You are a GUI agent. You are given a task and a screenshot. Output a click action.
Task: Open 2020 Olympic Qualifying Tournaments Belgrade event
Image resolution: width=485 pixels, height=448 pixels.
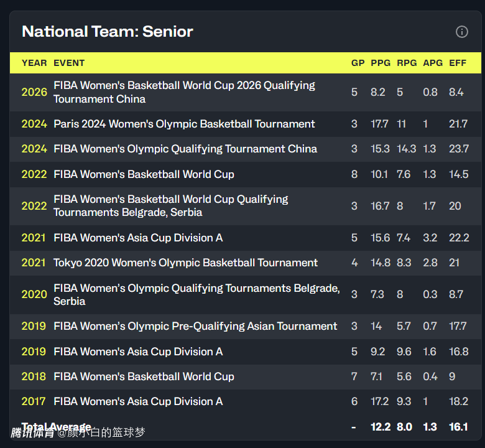pos(196,294)
